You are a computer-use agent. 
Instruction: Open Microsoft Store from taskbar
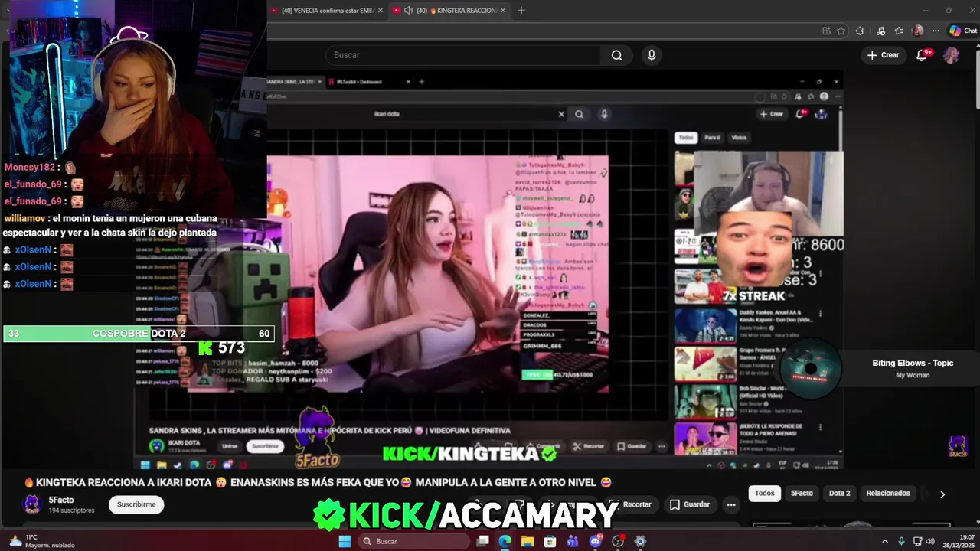[x=550, y=541]
